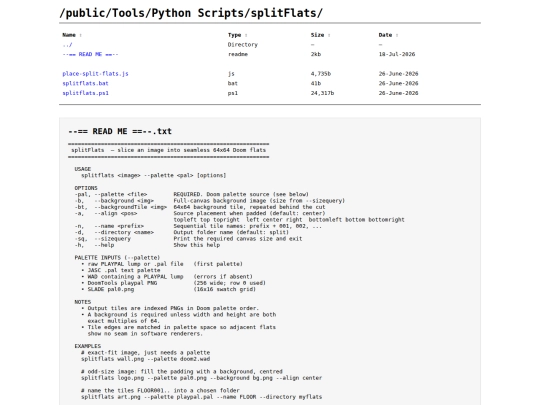Click the 'splitflats wall.png --palette doom2.wad' example
Screen dimensions: 540x405
[x=145, y=359]
